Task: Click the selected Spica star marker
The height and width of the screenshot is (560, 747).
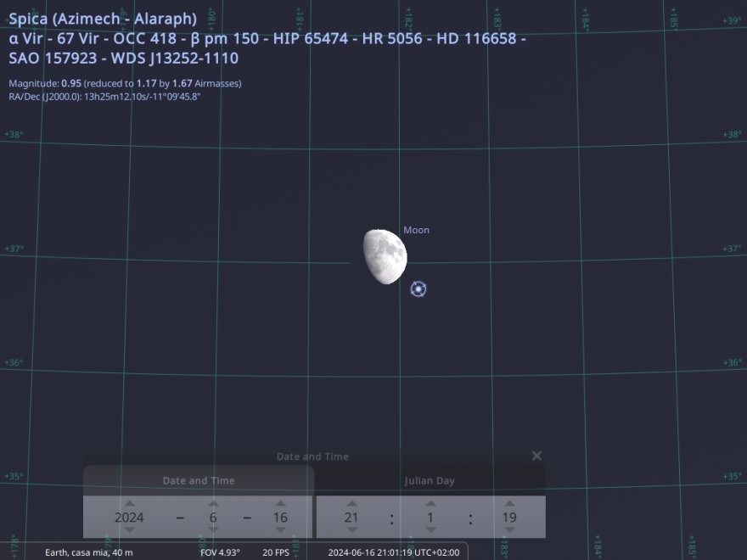Action: (418, 289)
